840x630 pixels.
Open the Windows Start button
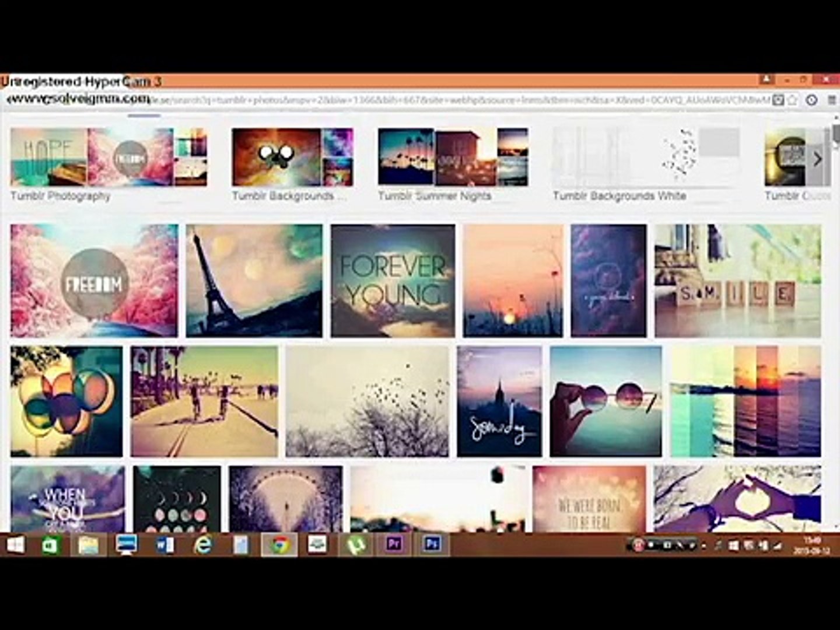point(15,545)
